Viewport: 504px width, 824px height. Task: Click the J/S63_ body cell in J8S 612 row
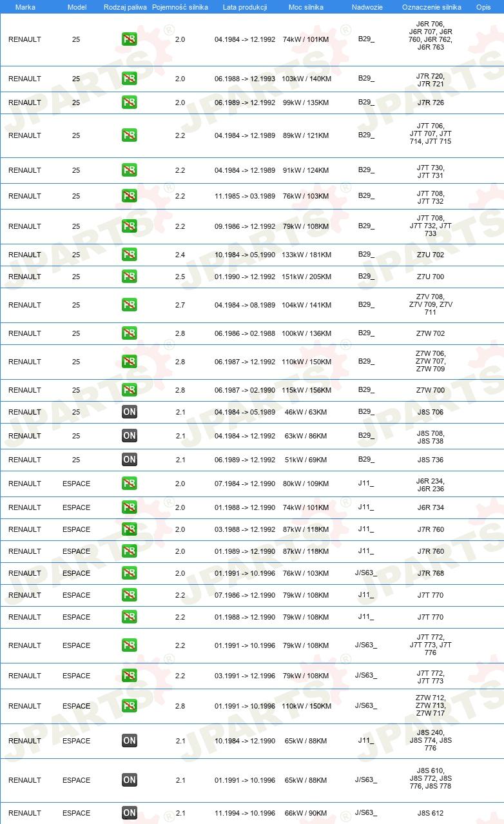coord(366,812)
